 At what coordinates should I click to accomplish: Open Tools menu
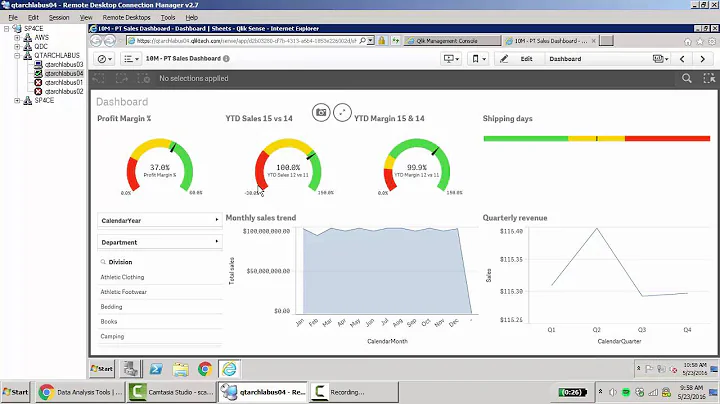(168, 17)
